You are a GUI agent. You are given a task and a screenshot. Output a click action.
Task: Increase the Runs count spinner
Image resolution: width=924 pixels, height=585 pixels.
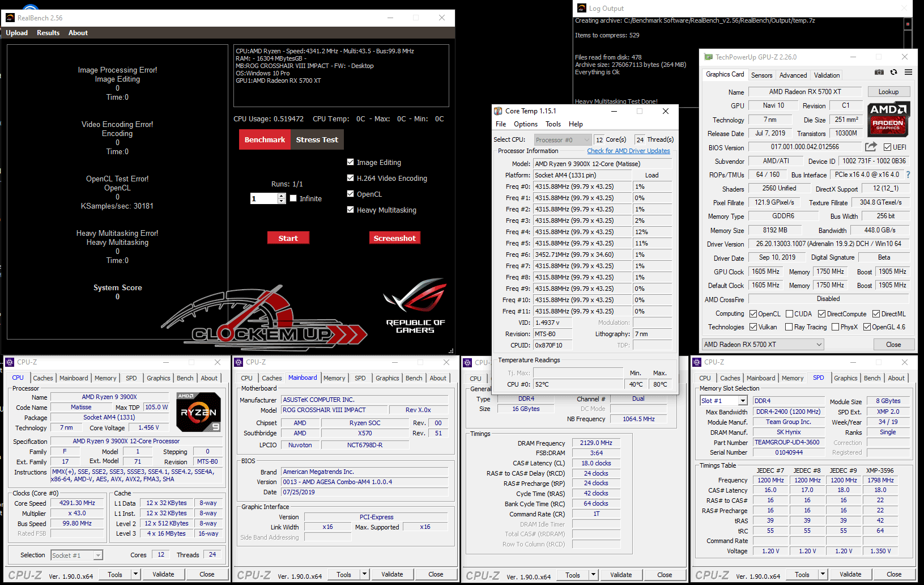pos(282,196)
